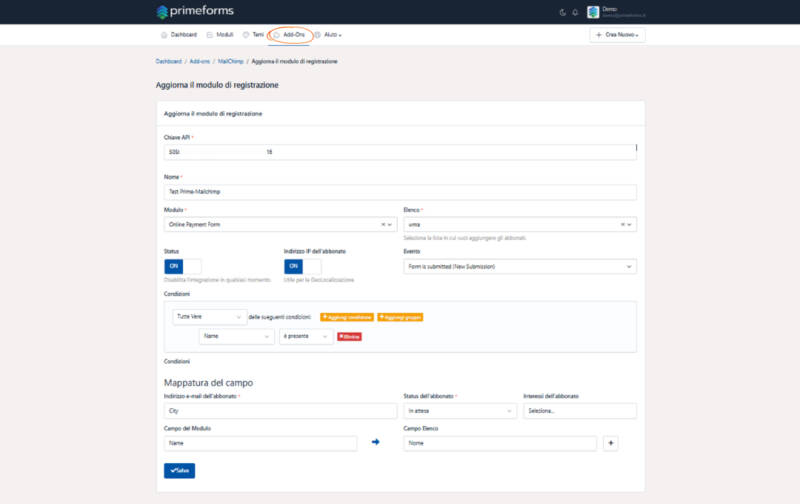
Task: Go to Add-ons breadcrumb link
Action: pos(199,61)
